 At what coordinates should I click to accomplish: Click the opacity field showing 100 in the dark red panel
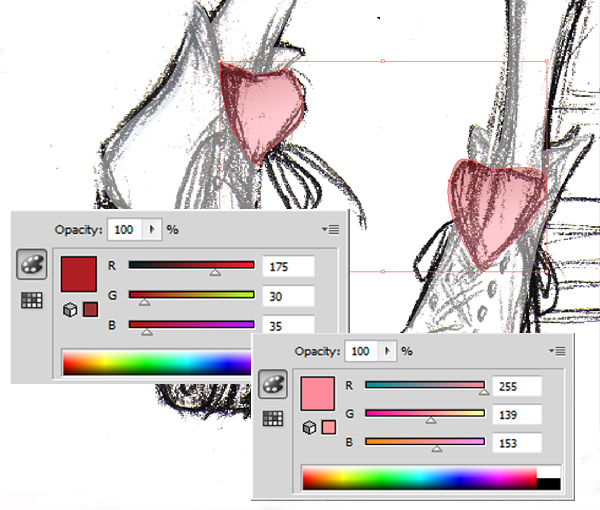[125, 230]
